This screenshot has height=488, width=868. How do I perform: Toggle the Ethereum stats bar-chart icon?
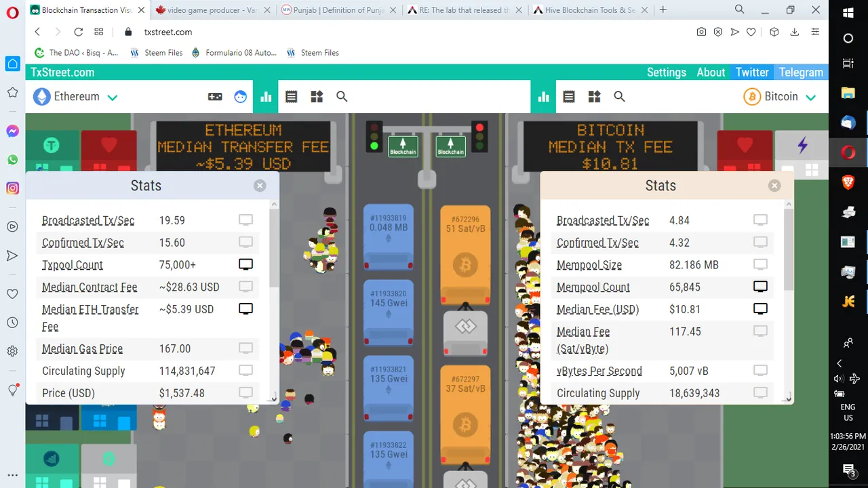266,97
